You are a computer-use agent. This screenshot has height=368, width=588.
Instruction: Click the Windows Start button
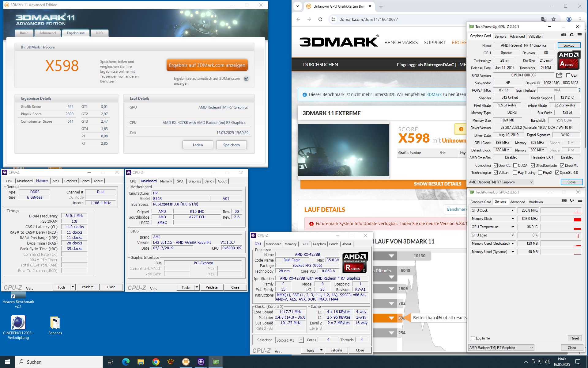pyautogui.click(x=7, y=362)
